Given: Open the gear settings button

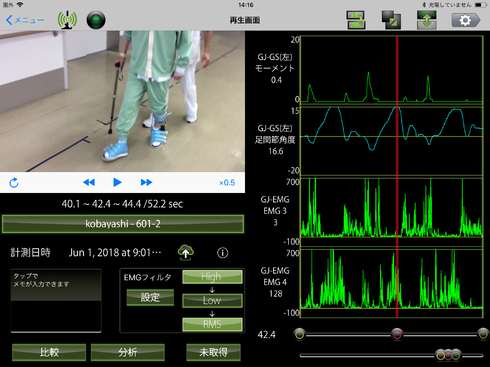Looking at the screenshot, I should click(x=466, y=20).
